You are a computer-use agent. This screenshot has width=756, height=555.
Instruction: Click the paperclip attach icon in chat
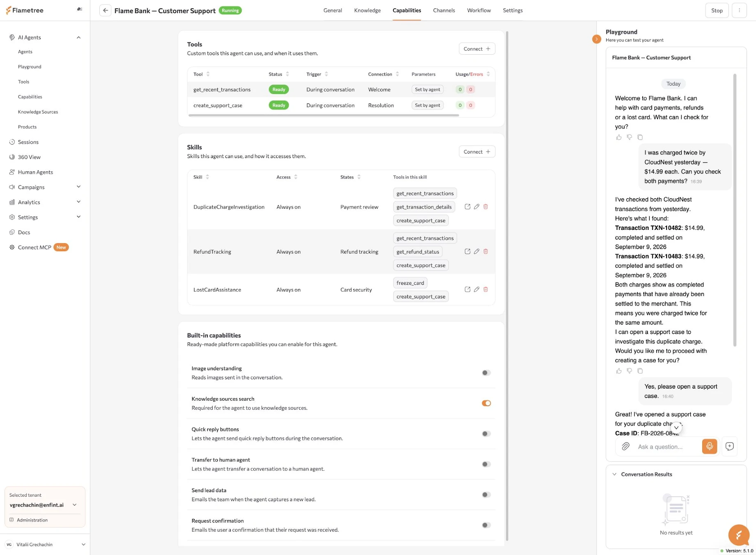625,446
